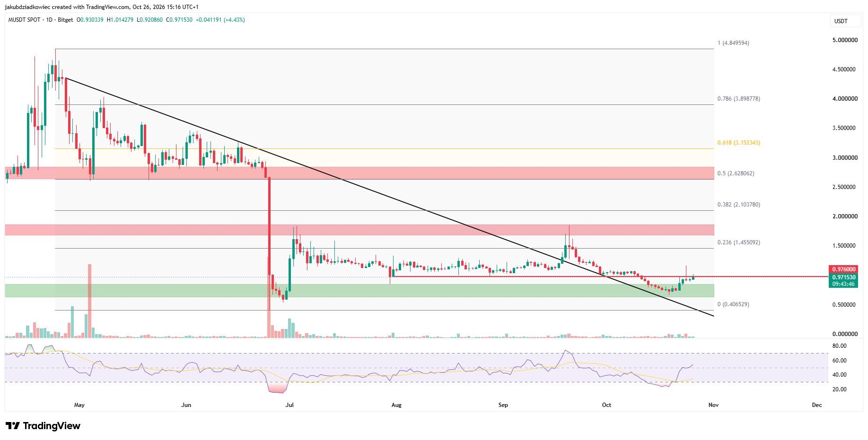Click the jakubdziadkowiec attribution text at top
Screen dimensions: 868x440
[102, 7]
